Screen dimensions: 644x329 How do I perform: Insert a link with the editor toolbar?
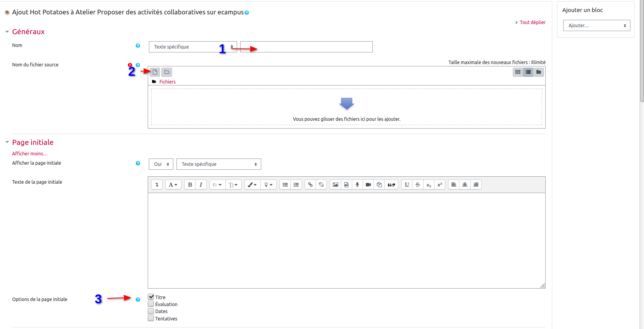310,185
